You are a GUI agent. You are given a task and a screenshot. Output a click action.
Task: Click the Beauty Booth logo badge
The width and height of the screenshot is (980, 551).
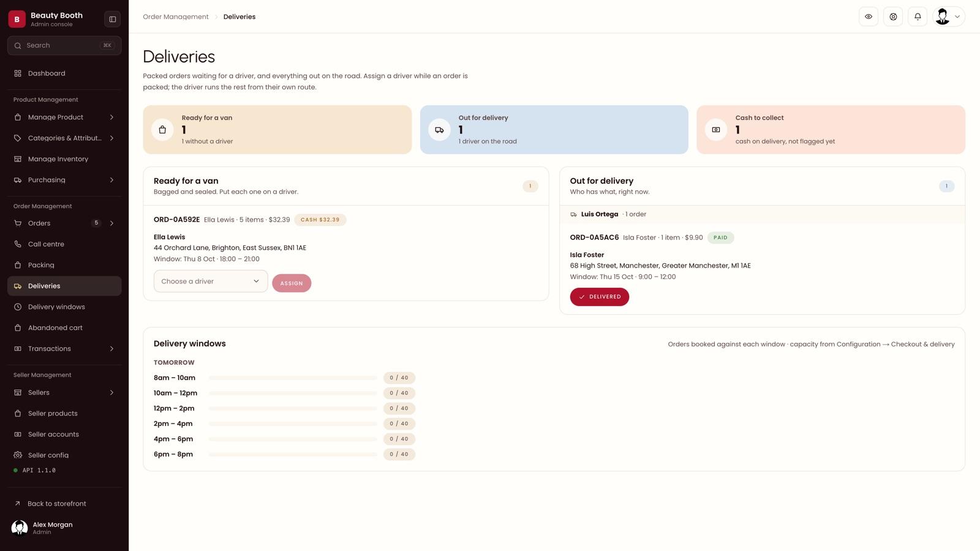[x=17, y=19]
